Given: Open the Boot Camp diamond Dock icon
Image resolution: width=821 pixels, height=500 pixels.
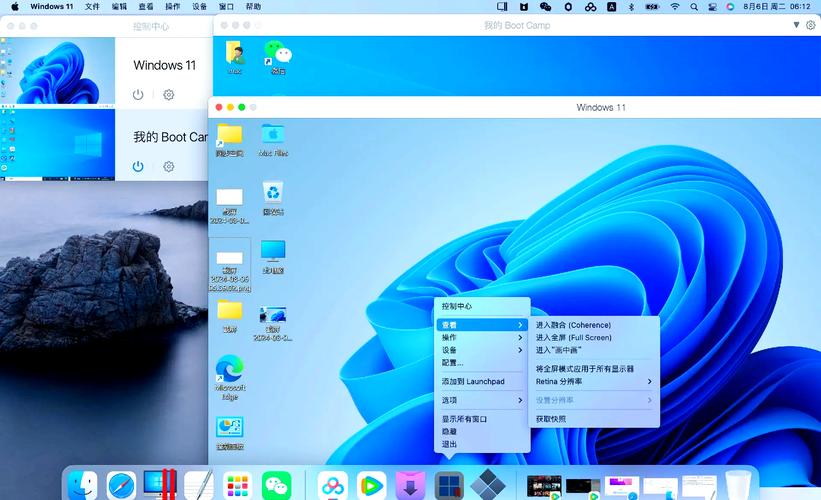Looking at the screenshot, I should 487,484.
